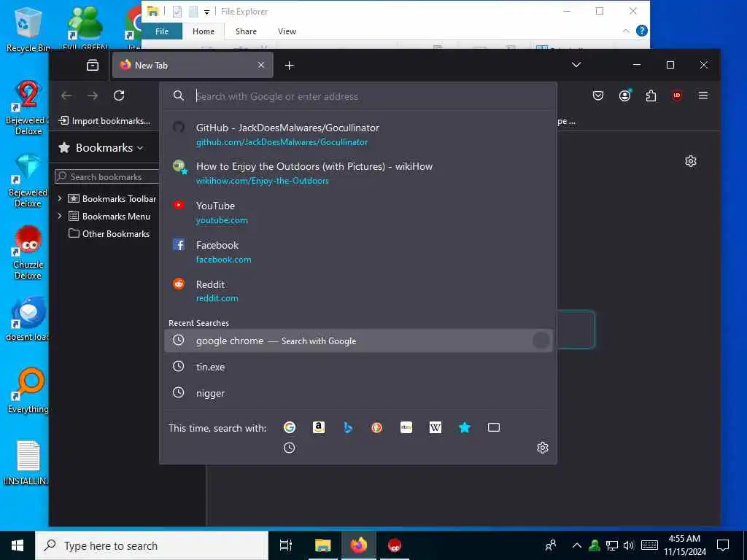The width and height of the screenshot is (747, 560).
Task: Open the View tab in File Explorer
Action: 287,31
